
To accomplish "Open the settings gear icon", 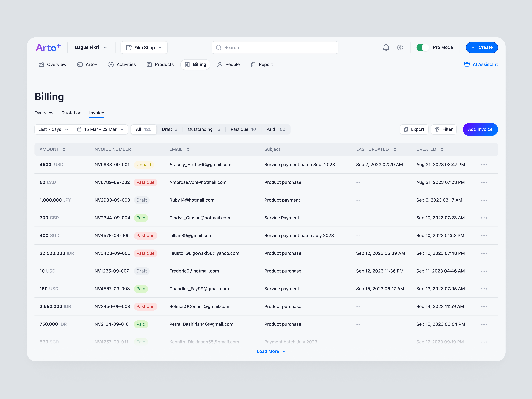I will 400,47.
